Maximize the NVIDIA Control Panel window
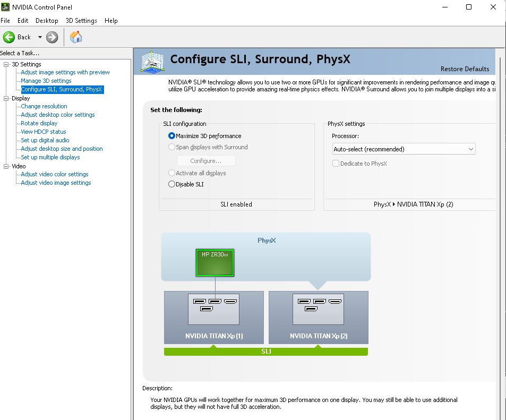Image resolution: width=506 pixels, height=420 pixels. (x=469, y=7)
